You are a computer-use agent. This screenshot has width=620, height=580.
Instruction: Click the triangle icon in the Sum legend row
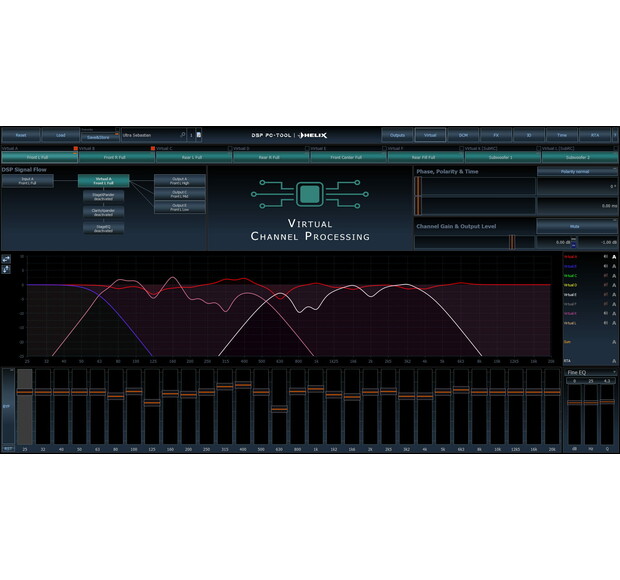coord(613,342)
